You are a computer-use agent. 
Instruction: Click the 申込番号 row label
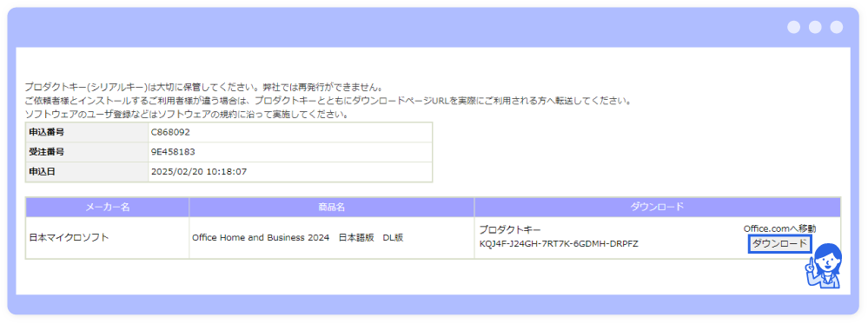pos(86,133)
